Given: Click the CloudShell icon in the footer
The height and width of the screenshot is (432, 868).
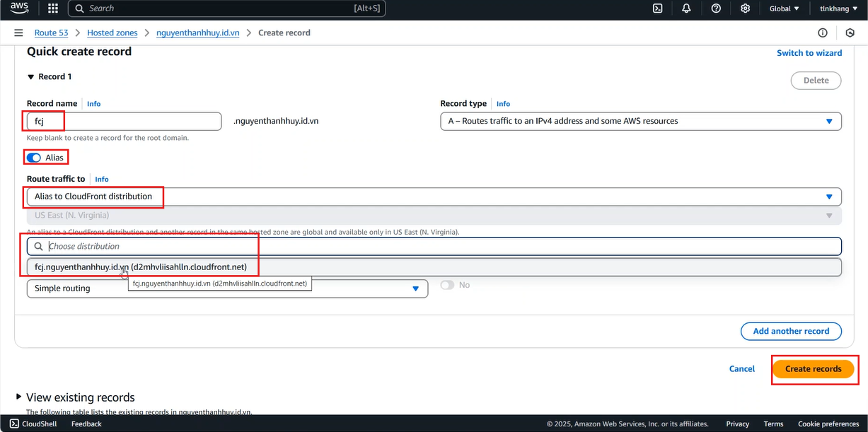Looking at the screenshot, I should pos(14,424).
